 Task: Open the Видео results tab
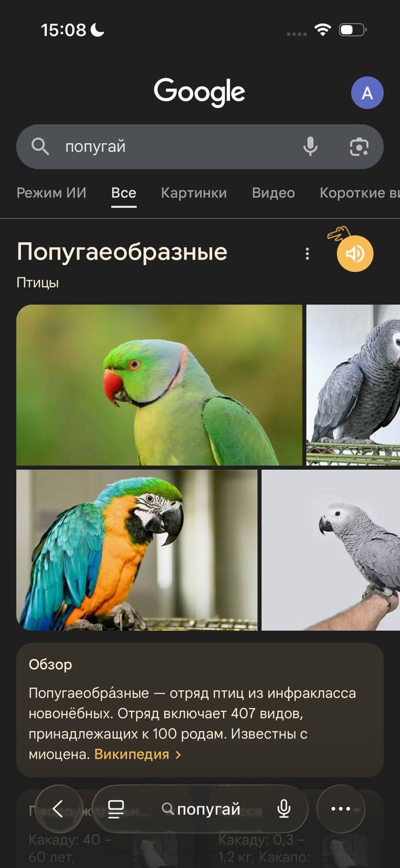273,193
